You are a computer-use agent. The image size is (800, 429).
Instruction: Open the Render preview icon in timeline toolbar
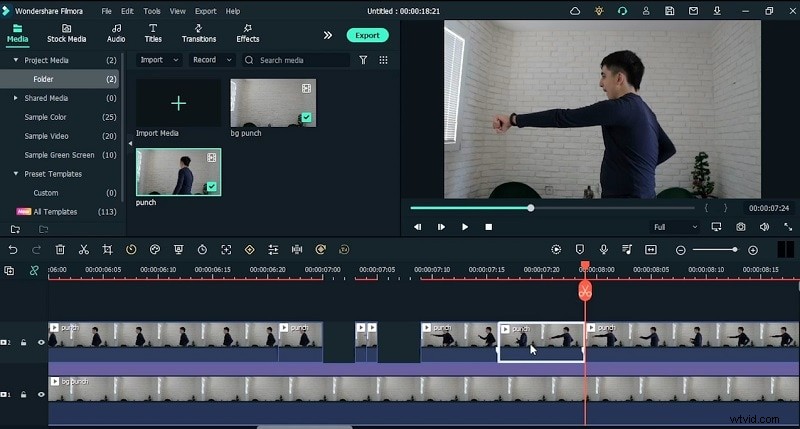pyautogui.click(x=556, y=249)
